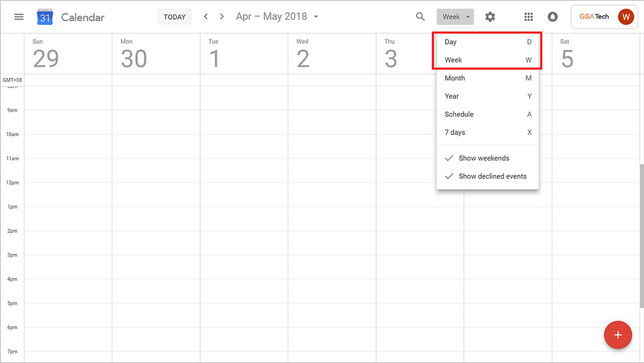Select Year view from menu
The height and width of the screenshot is (363, 644).
coord(488,96)
